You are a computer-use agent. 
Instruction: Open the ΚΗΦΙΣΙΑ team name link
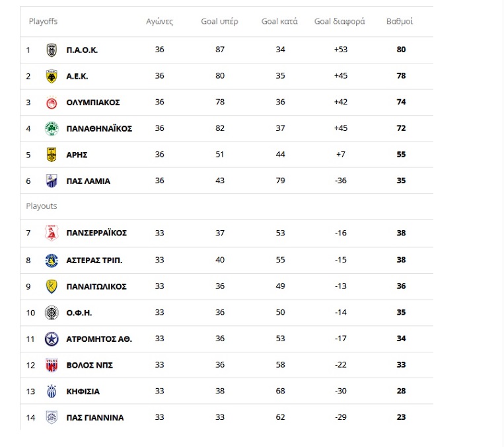pyautogui.click(x=83, y=391)
